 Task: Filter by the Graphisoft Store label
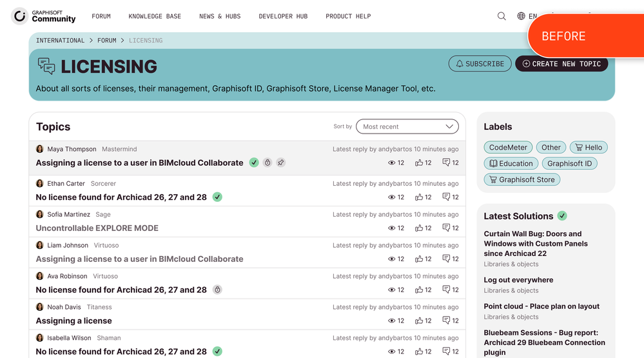(522, 179)
